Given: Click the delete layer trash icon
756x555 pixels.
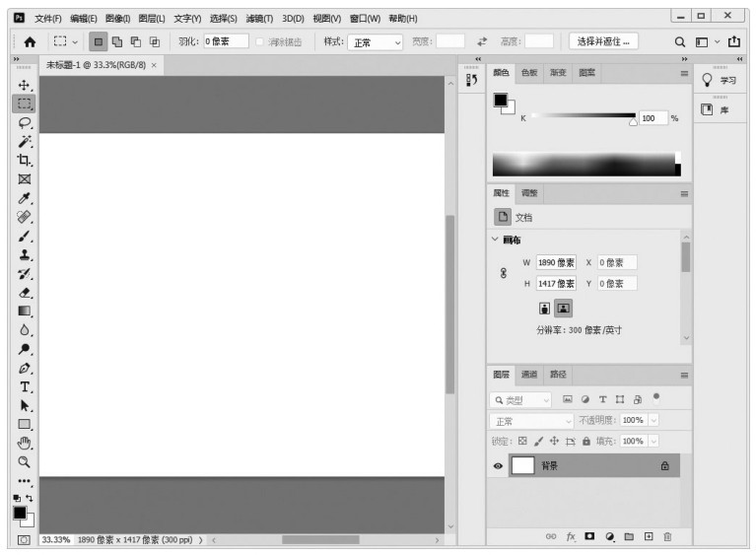Looking at the screenshot, I should (x=667, y=536).
